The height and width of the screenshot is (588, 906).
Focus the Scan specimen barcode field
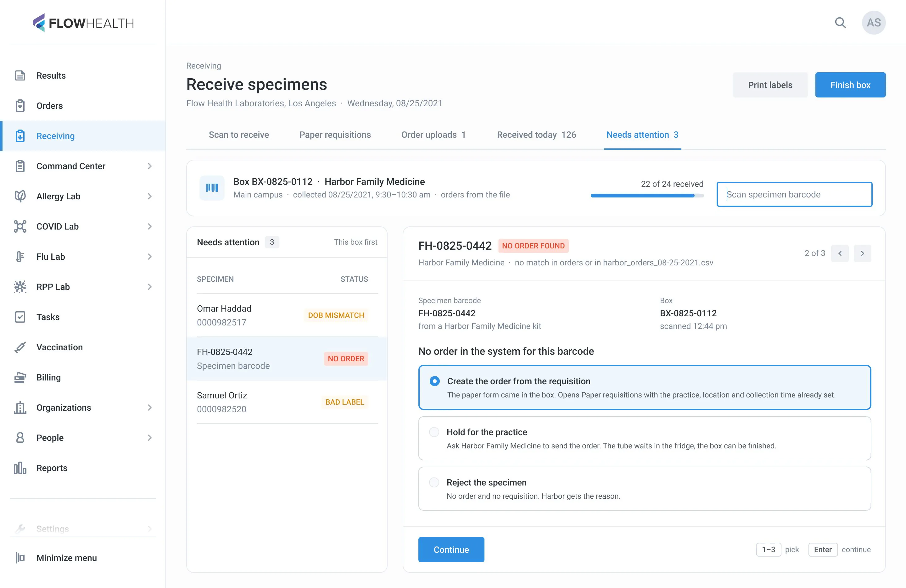point(794,194)
